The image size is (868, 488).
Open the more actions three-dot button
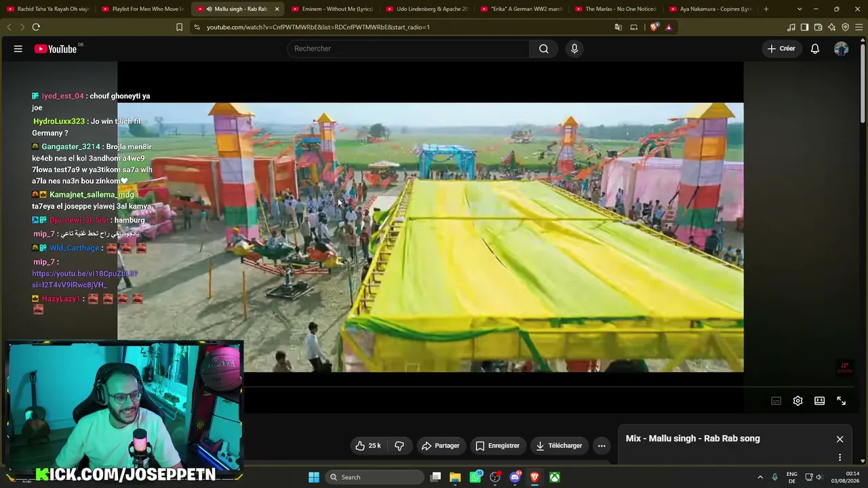pos(601,446)
